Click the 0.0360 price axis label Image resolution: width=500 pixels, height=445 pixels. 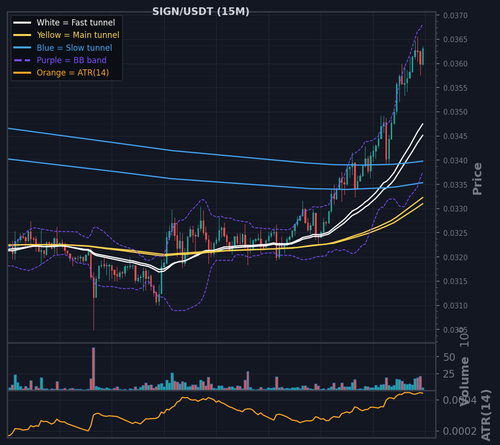pos(455,64)
